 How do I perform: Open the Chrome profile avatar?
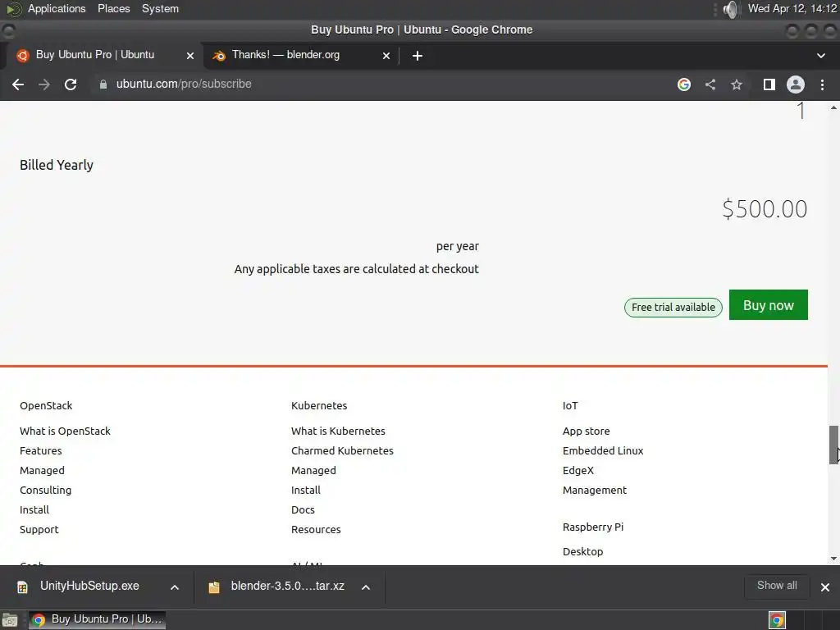tap(796, 84)
